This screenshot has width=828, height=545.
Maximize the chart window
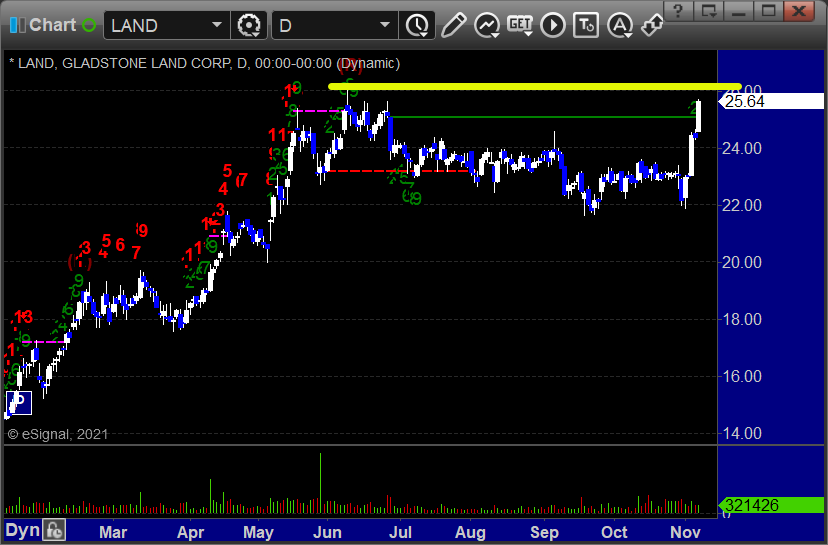[x=768, y=11]
